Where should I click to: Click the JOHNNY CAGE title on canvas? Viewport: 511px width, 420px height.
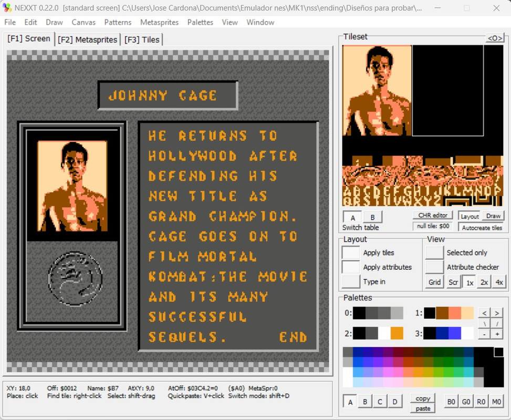163,96
